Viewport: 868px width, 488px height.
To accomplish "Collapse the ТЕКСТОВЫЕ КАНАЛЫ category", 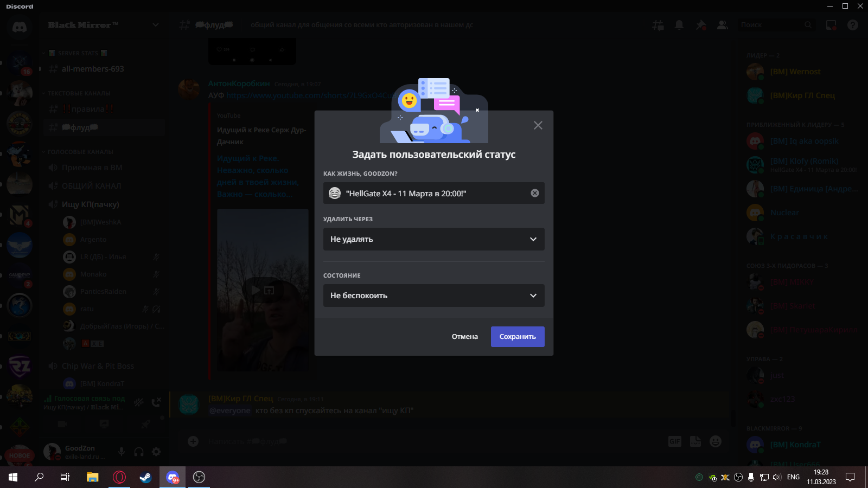I will (78, 93).
